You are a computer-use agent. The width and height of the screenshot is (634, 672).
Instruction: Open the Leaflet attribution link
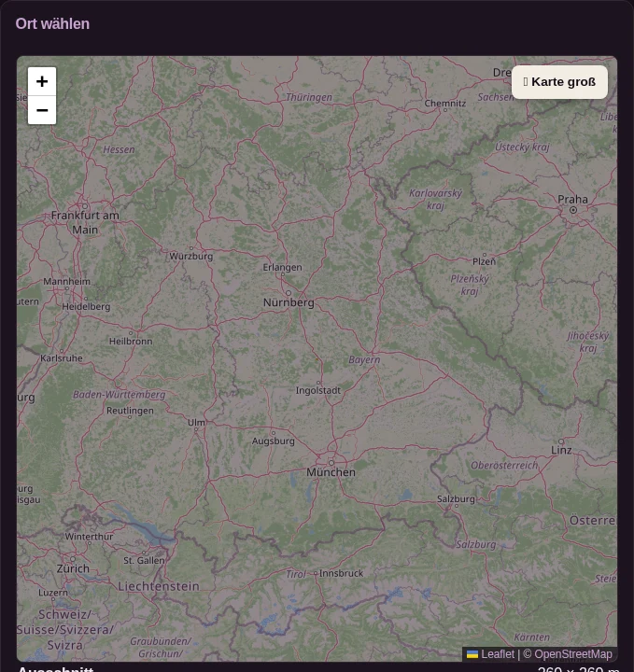(x=490, y=654)
